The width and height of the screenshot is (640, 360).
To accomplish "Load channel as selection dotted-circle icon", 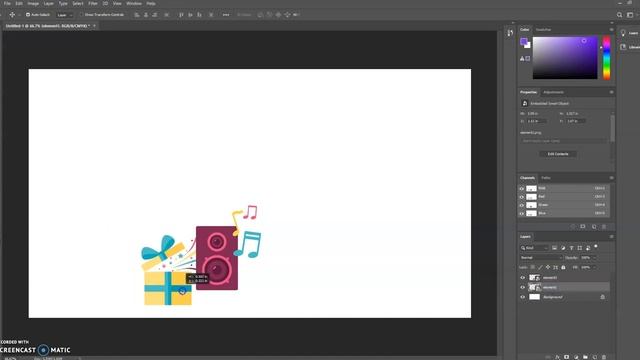I will (x=573, y=227).
